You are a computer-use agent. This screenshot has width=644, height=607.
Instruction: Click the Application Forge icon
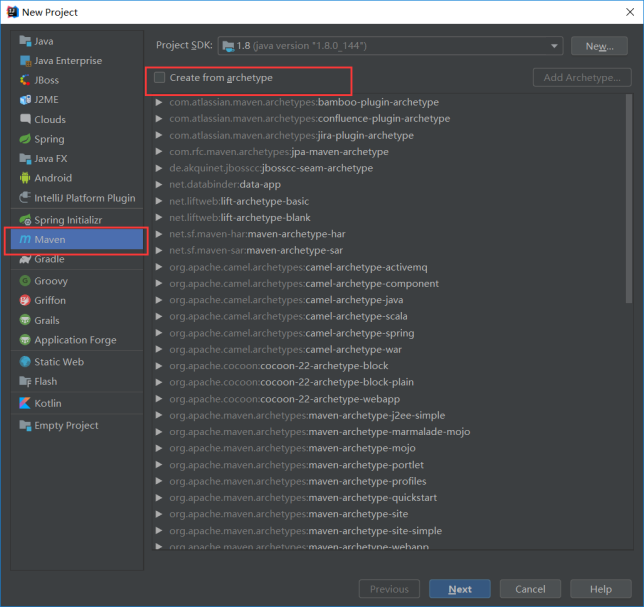25,340
